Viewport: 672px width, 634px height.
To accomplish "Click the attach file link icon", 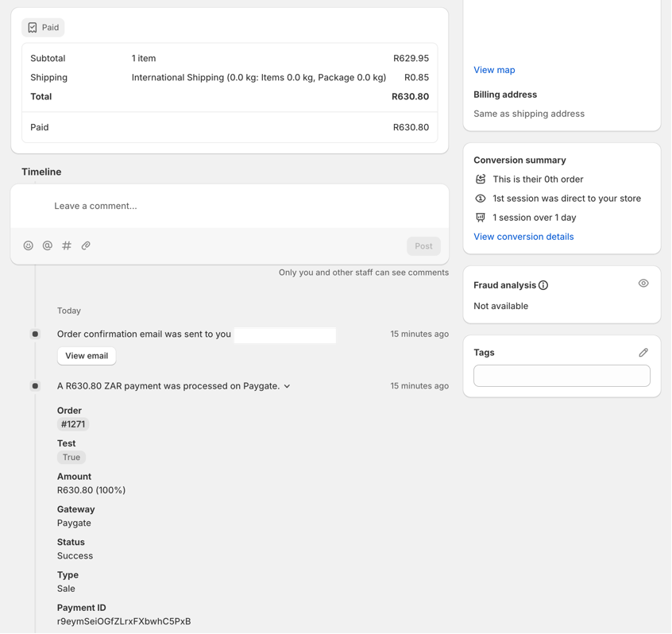I will [x=86, y=246].
